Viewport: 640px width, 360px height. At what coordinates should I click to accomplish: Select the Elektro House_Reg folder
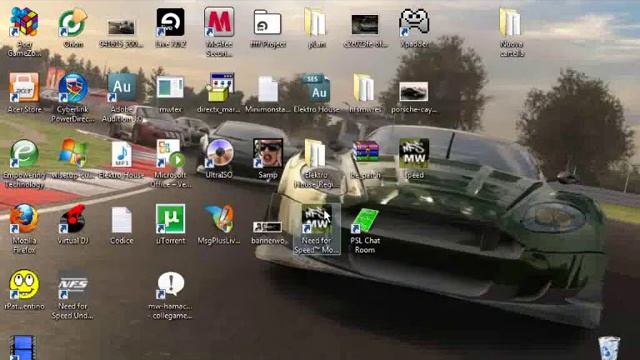[315, 153]
